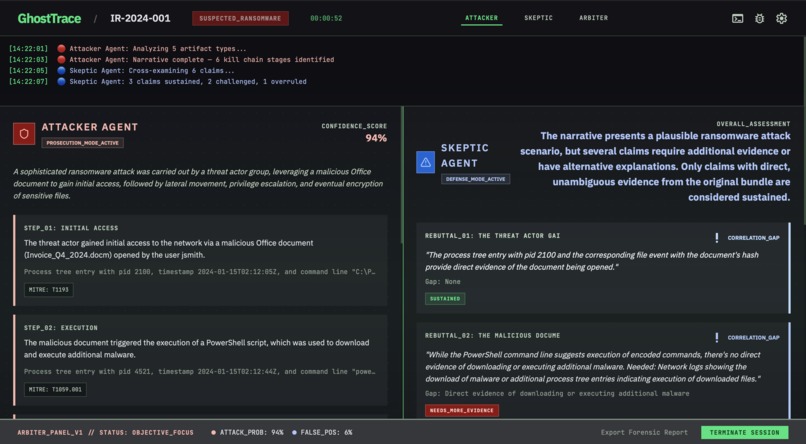This screenshot has height=444, width=806.
Task: Click the ATTACKER AGENT panel title
Action: point(90,127)
